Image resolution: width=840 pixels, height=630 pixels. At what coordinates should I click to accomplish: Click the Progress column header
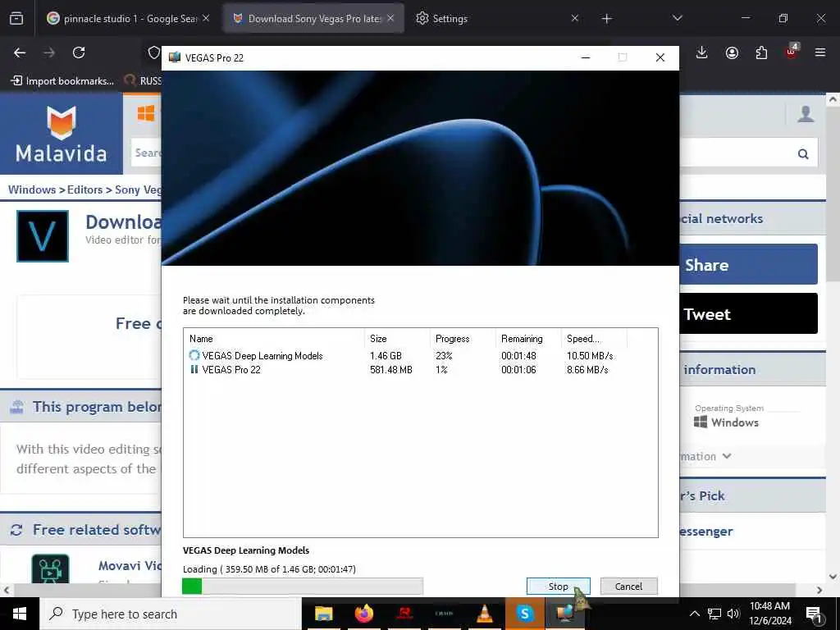(463, 339)
